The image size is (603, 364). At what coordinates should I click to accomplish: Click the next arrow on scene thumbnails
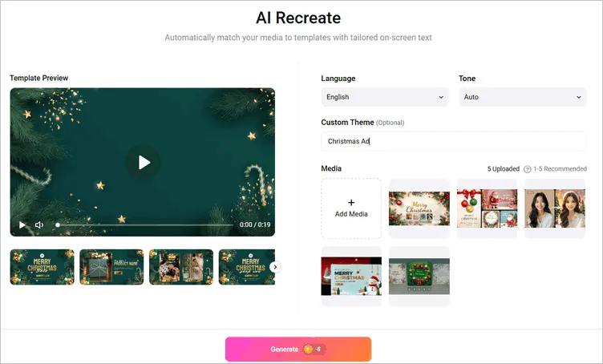tap(275, 267)
